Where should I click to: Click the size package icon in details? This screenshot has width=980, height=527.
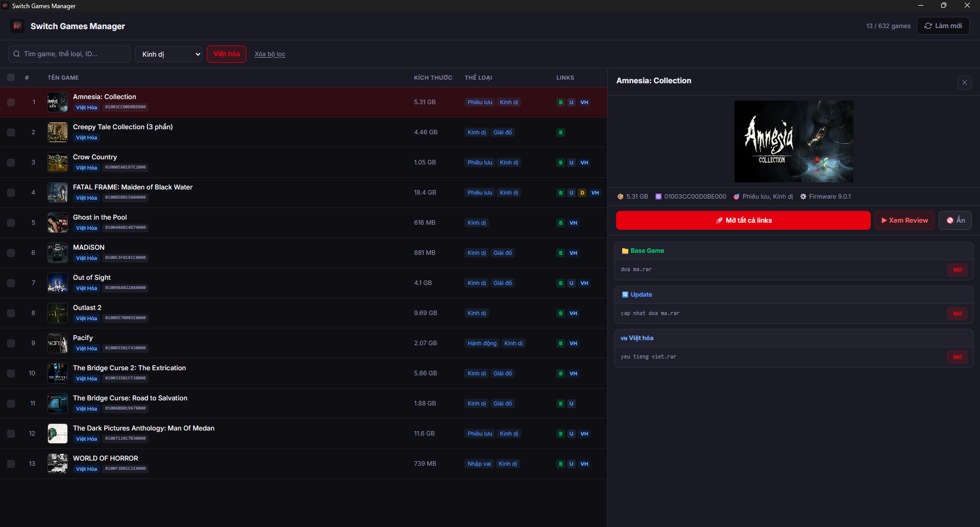pyautogui.click(x=621, y=197)
